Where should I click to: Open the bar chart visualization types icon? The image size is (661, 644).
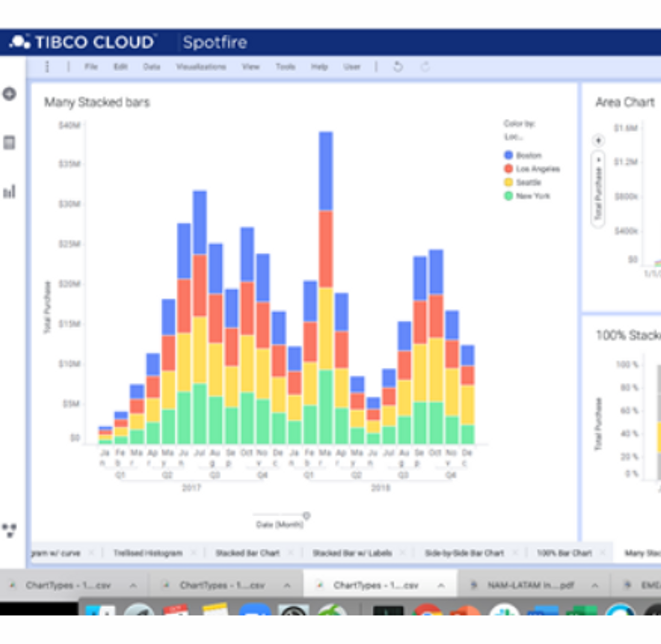pos(10,192)
